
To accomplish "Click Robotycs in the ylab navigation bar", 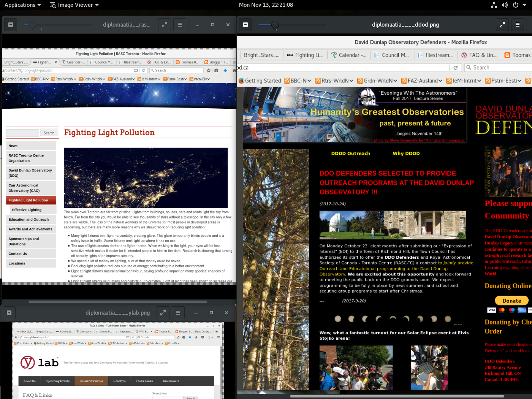I will (119, 381).
